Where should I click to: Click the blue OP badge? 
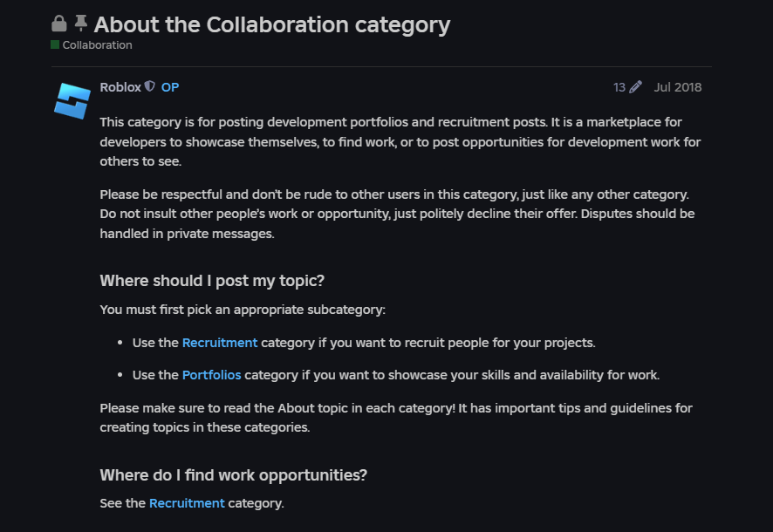170,87
